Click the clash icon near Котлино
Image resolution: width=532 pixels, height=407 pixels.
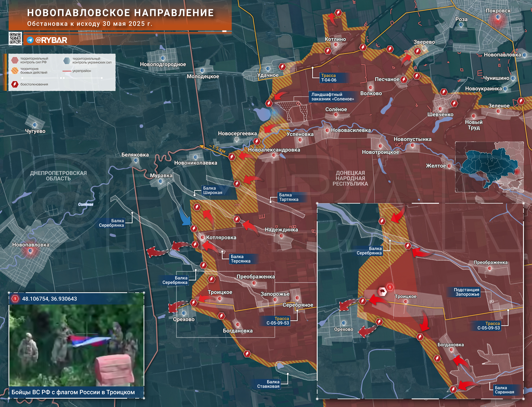[328, 51]
